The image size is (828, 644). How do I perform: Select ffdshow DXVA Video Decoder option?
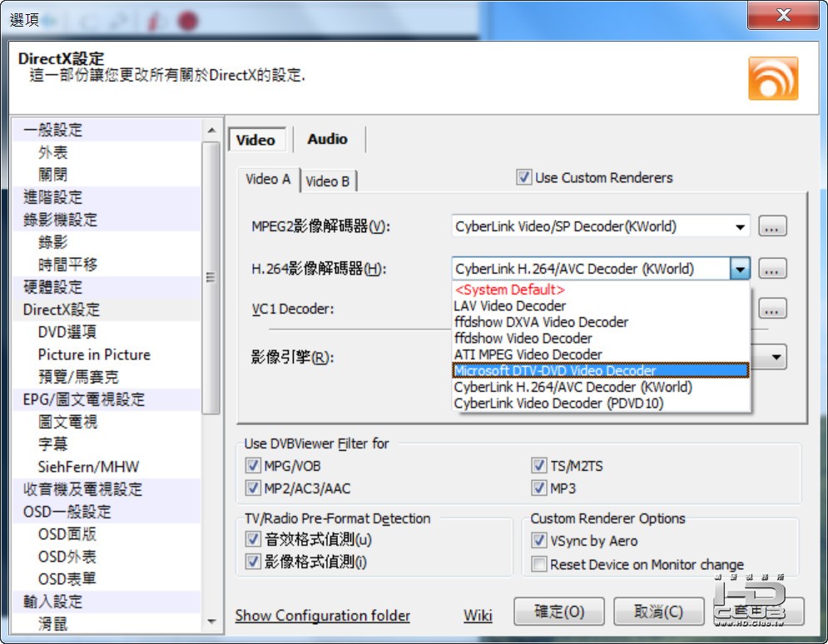coord(601,322)
